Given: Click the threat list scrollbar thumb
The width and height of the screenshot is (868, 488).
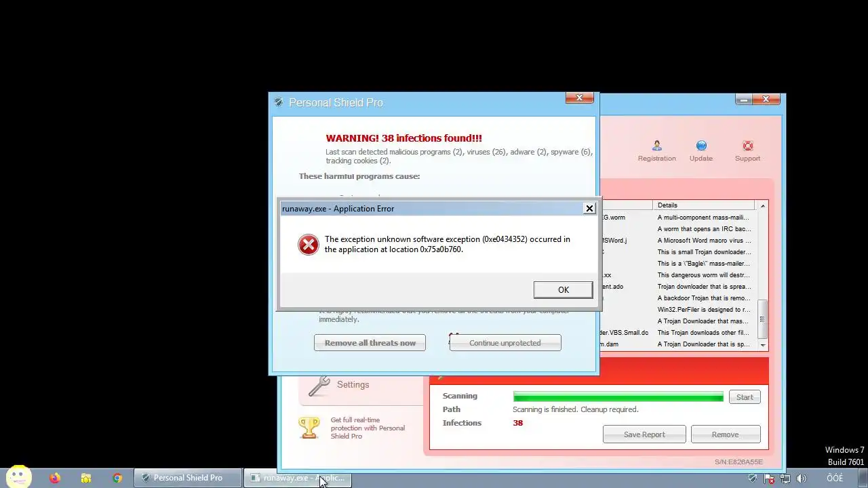Looking at the screenshot, I should pyautogui.click(x=763, y=319).
